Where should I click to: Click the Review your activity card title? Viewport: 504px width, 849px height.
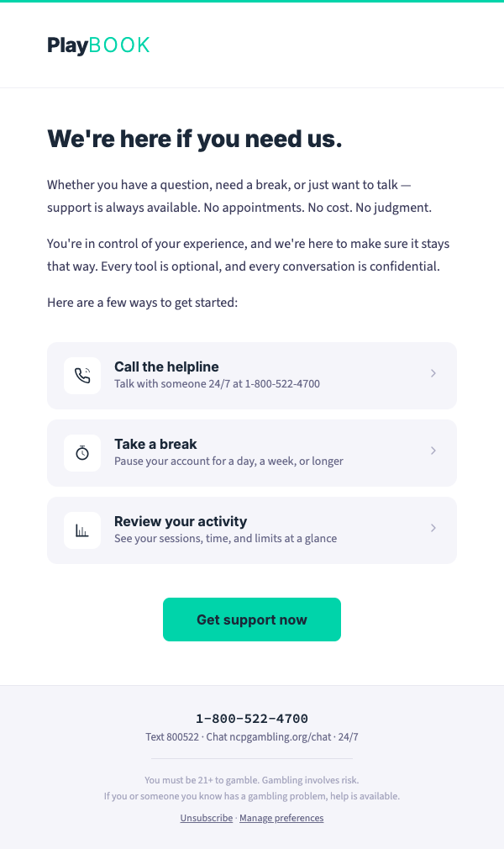coord(180,521)
